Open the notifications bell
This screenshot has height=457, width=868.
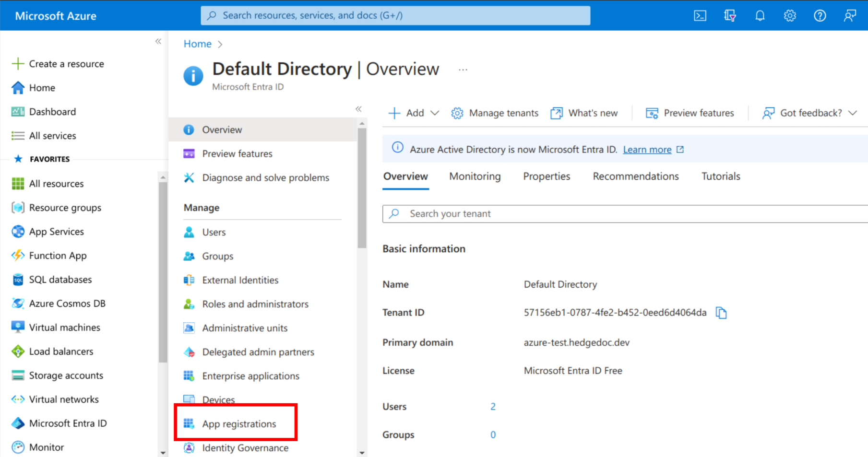(x=760, y=15)
